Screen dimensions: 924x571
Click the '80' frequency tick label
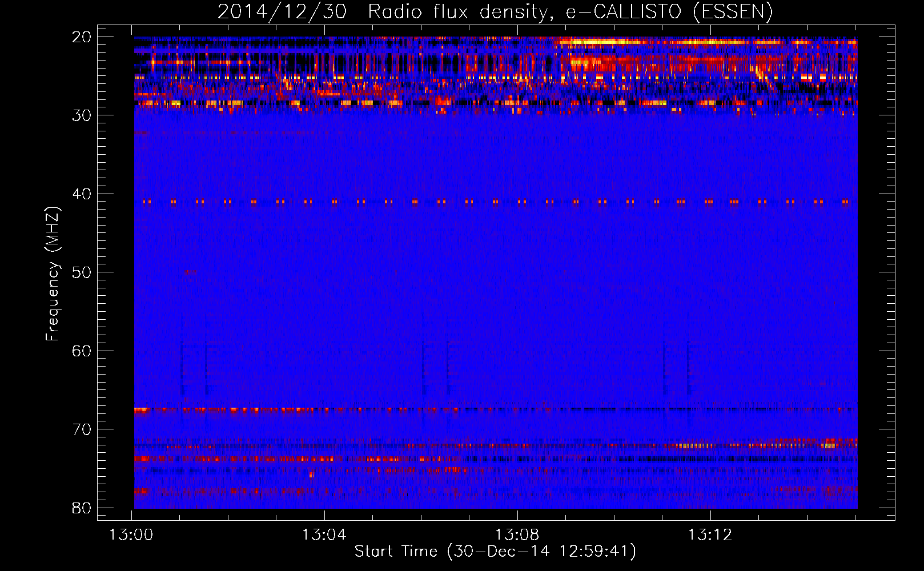(x=82, y=508)
